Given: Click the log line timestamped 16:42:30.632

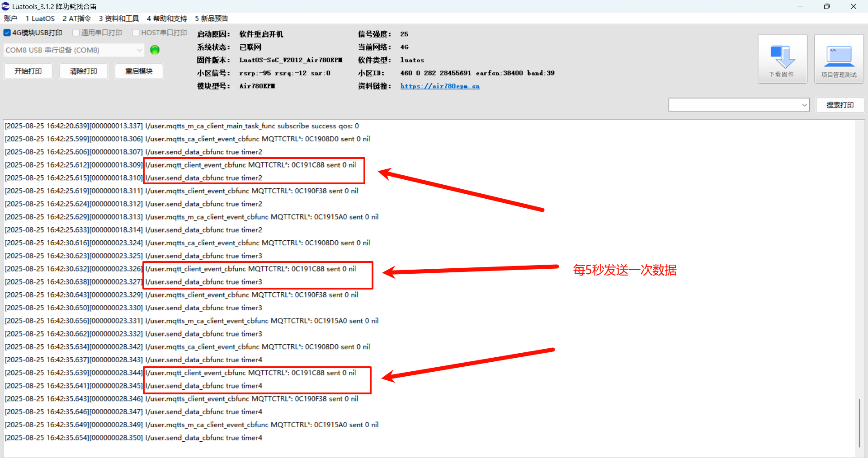Looking at the screenshot, I should (x=180, y=269).
